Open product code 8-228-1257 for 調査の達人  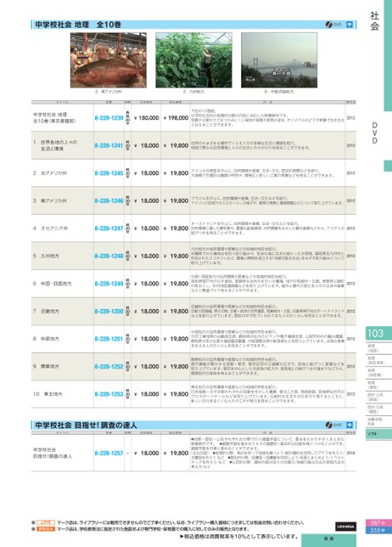(109, 454)
